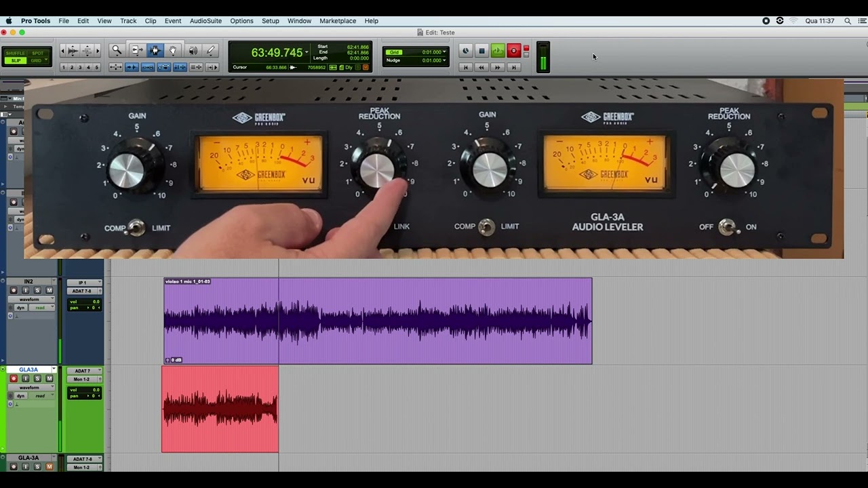Screen dimensions: 868x488
Task: Select the Trim tool
Action: [137, 50]
